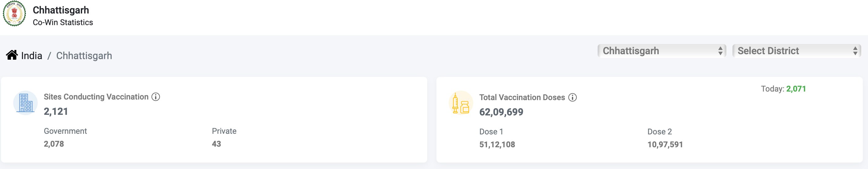This screenshot has height=169, width=868.
Task: Click the Co-Win Statistics subtitle
Action: coord(63,23)
